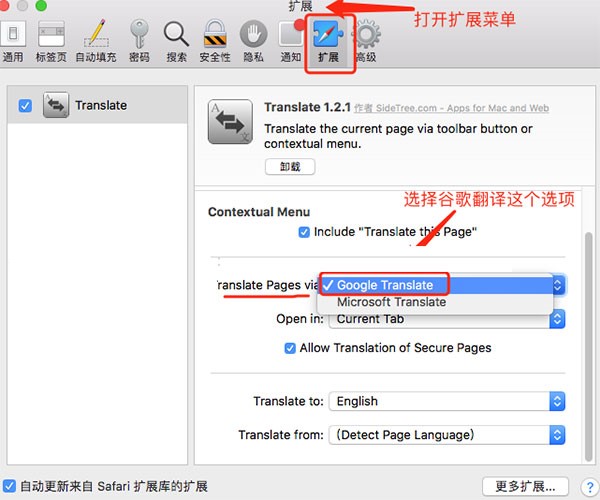
Task: Open the Translate from: Detect Page Language dropdown
Action: pyautogui.click(x=447, y=435)
